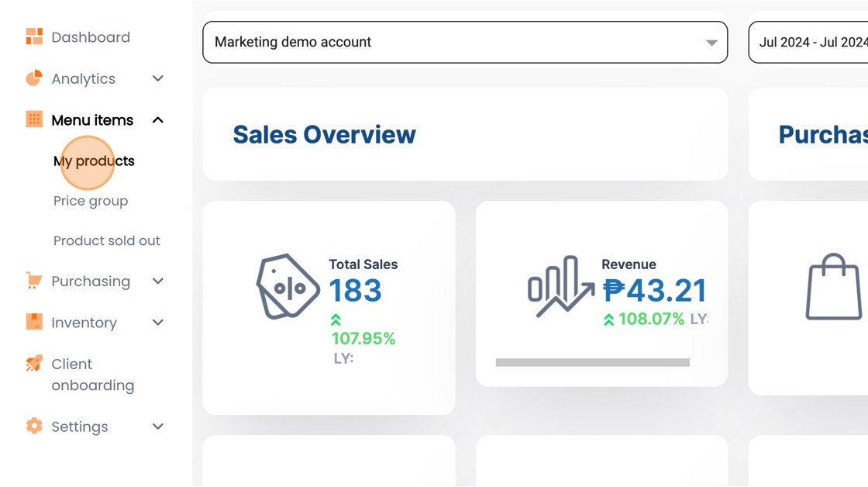Go to My products
The image size is (868, 487).
[x=94, y=161]
